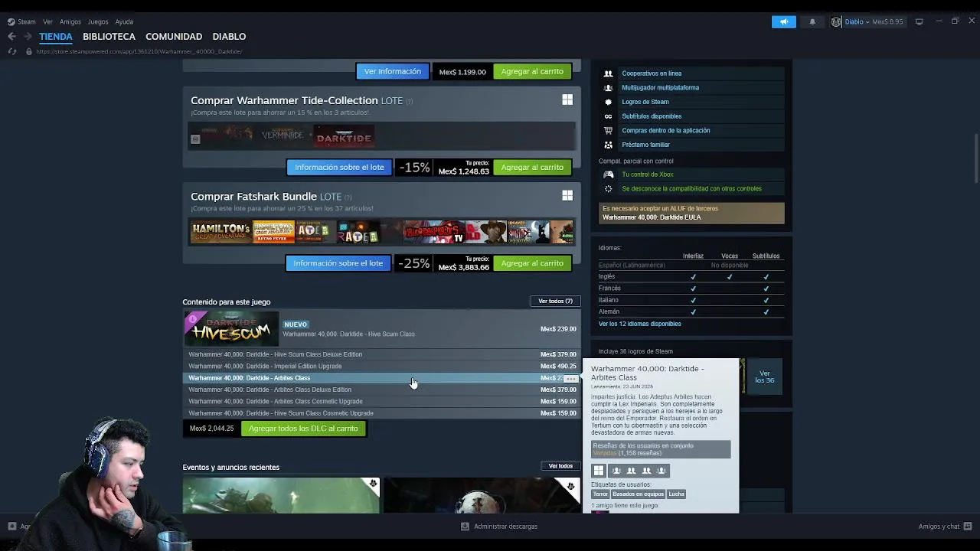
Task: Click the Xbox controller icon
Action: click(608, 174)
